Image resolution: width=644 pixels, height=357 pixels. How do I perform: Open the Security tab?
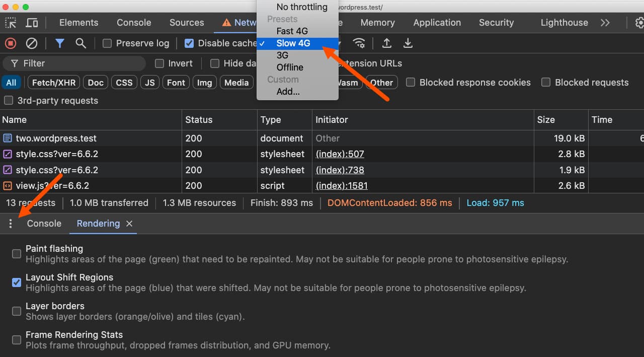[496, 23]
